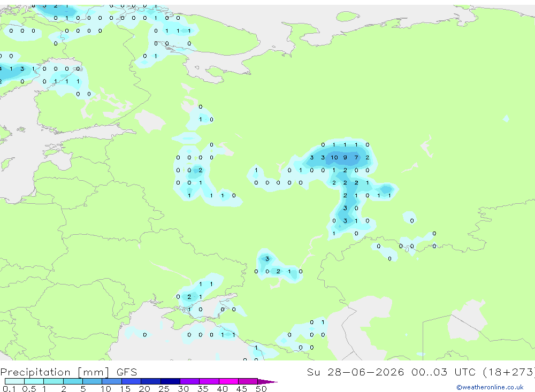Select the 30–35 mm purple legend swatch
This screenshot has width=535, height=392.
tap(189, 381)
